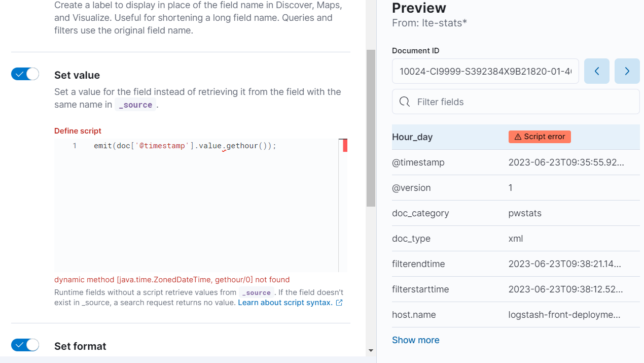Click the host.name field row
This screenshot has height=363, width=644.
[x=515, y=315]
